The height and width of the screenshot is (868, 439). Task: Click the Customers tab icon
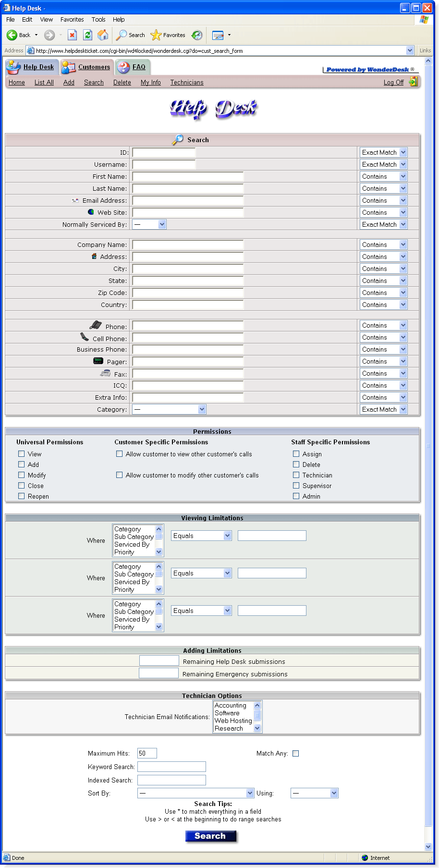pyautogui.click(x=69, y=67)
